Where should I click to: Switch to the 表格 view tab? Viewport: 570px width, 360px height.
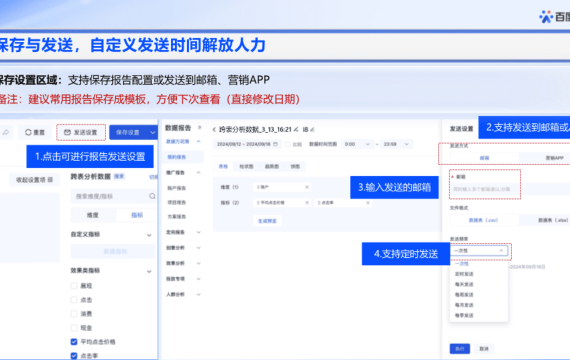223,167
